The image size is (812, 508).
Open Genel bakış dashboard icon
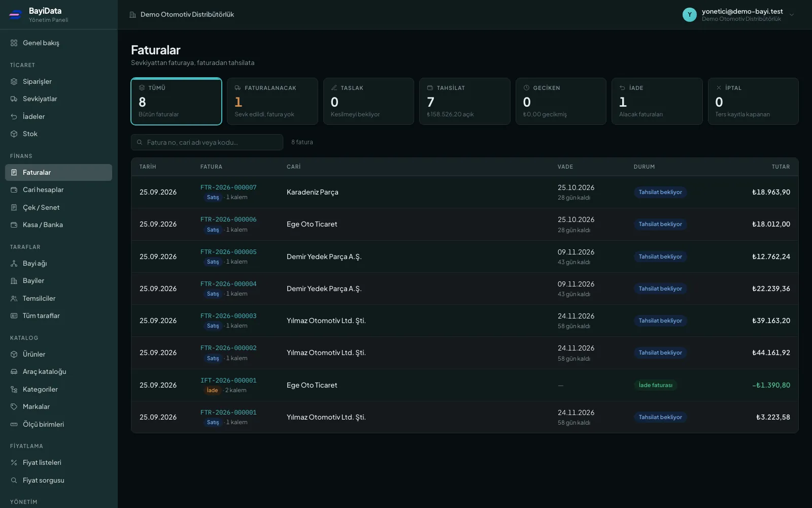click(14, 43)
